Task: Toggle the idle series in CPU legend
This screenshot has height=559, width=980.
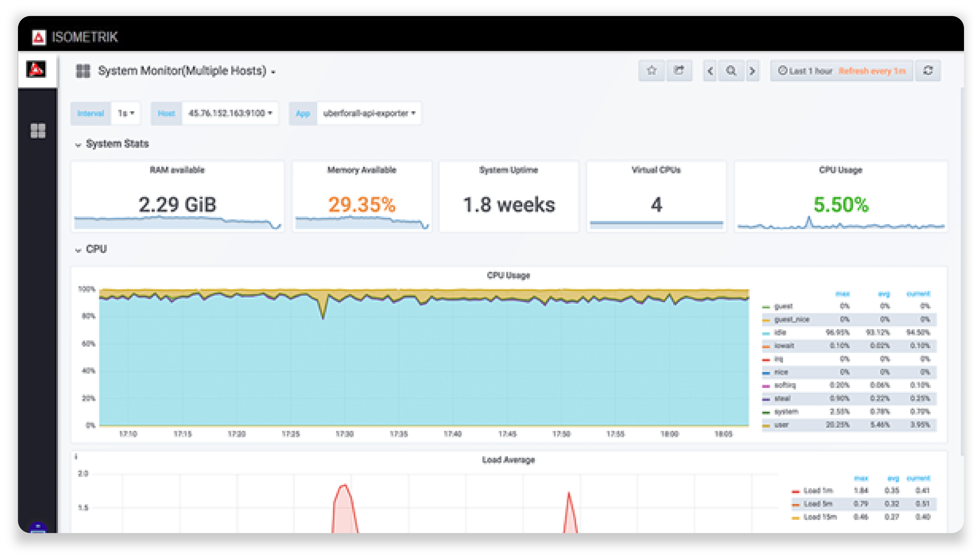Action: click(780, 332)
